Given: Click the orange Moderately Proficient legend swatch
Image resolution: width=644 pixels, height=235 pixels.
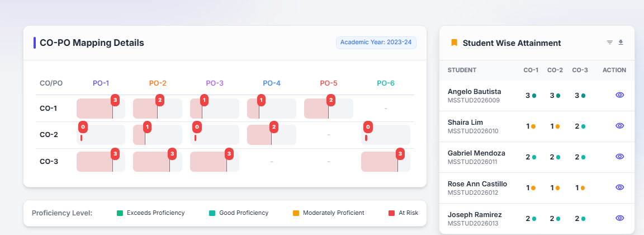Looking at the screenshot, I should 296,213.
